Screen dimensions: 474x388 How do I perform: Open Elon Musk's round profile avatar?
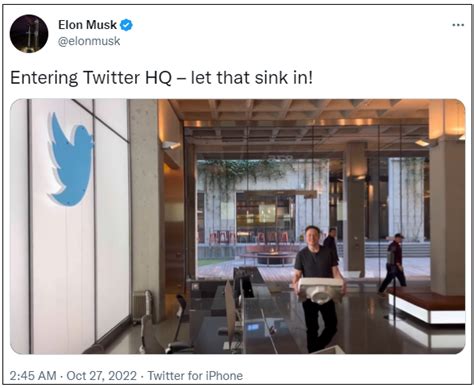click(x=29, y=34)
